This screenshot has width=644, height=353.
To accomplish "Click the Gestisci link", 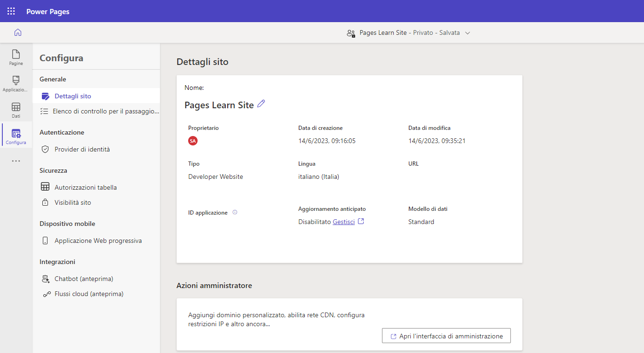I will coord(344,222).
